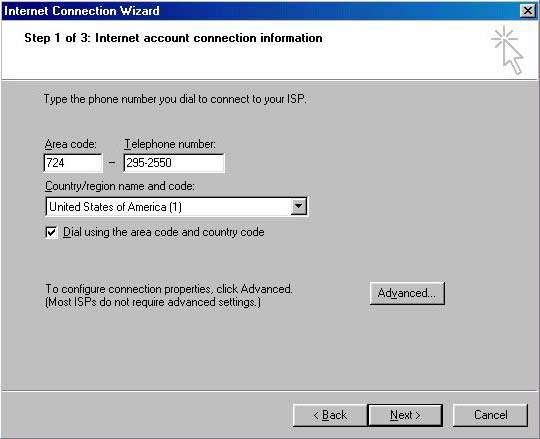
Task: Click the 'Country/region name and code' label
Action: point(120,186)
